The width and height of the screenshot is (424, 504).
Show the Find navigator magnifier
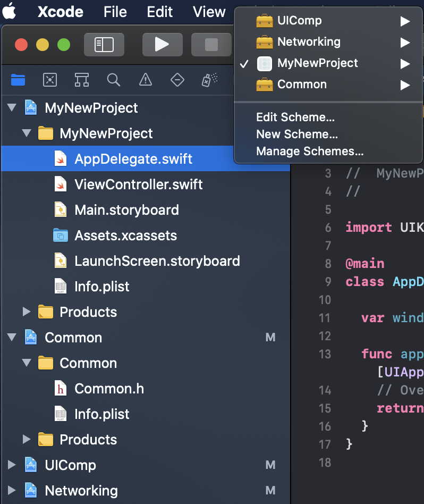(x=113, y=80)
